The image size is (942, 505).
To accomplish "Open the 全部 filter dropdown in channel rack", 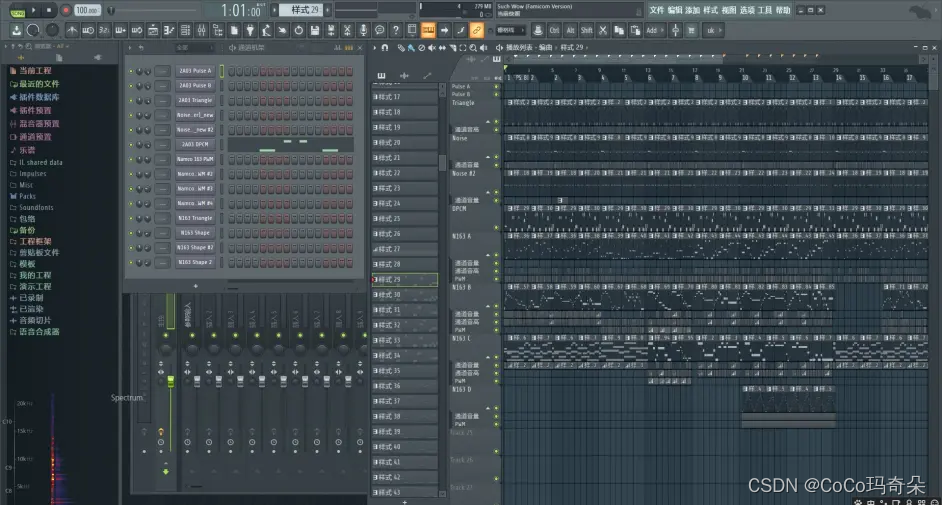I will click(x=193, y=47).
